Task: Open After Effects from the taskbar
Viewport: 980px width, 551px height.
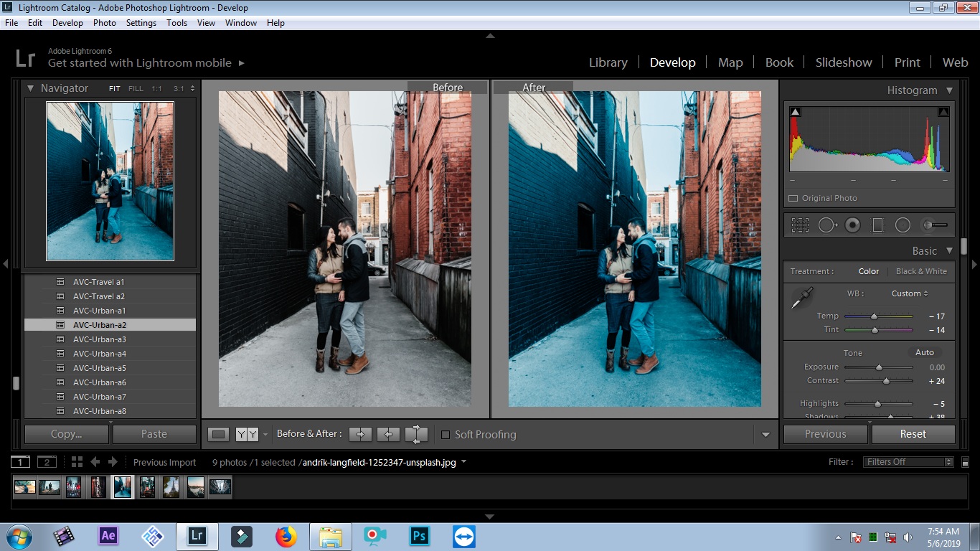Action: pyautogui.click(x=108, y=535)
